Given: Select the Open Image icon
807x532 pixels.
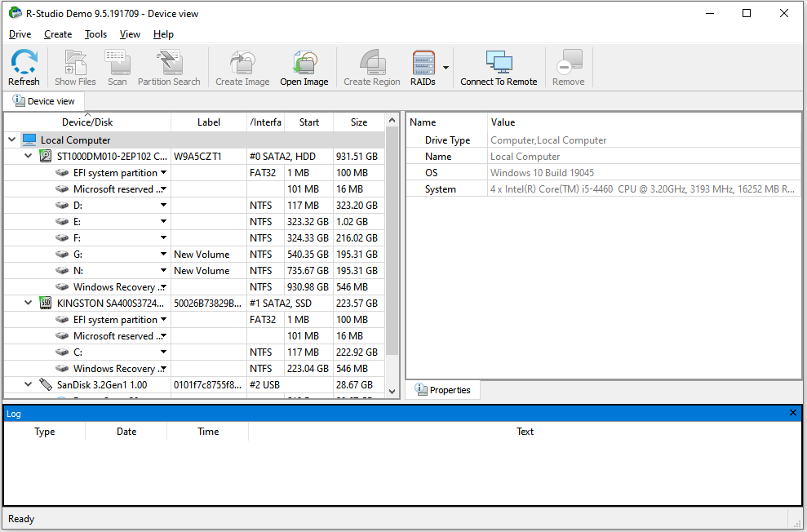Looking at the screenshot, I should tap(304, 67).
